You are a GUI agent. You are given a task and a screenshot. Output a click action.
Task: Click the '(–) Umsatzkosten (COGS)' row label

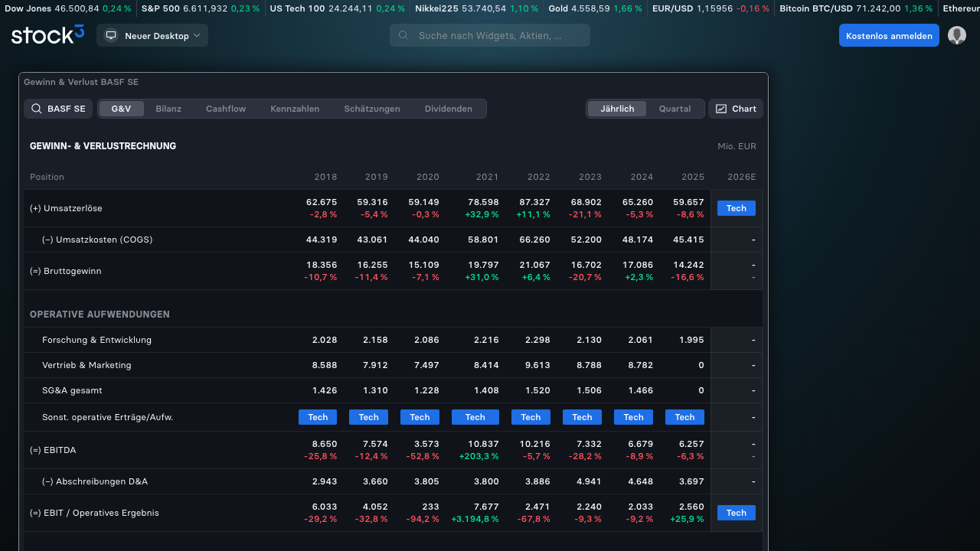coord(97,240)
